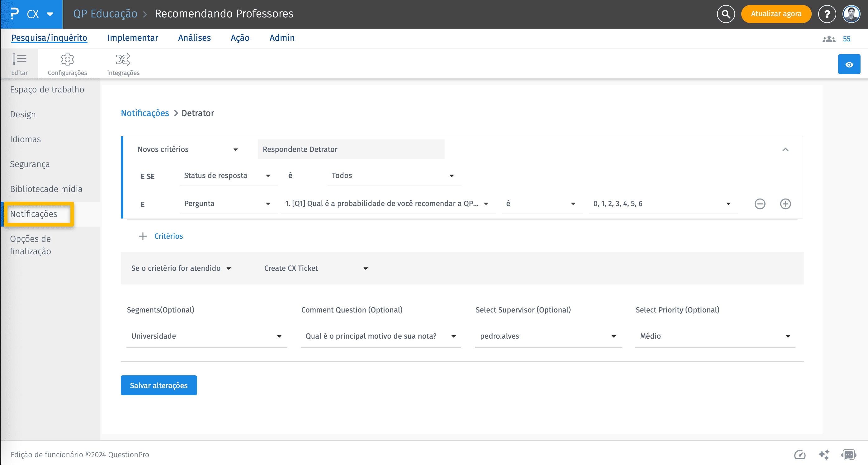Screen dimensions: 868x465
Task: Add criterion with plus circle icon
Action: tap(785, 204)
